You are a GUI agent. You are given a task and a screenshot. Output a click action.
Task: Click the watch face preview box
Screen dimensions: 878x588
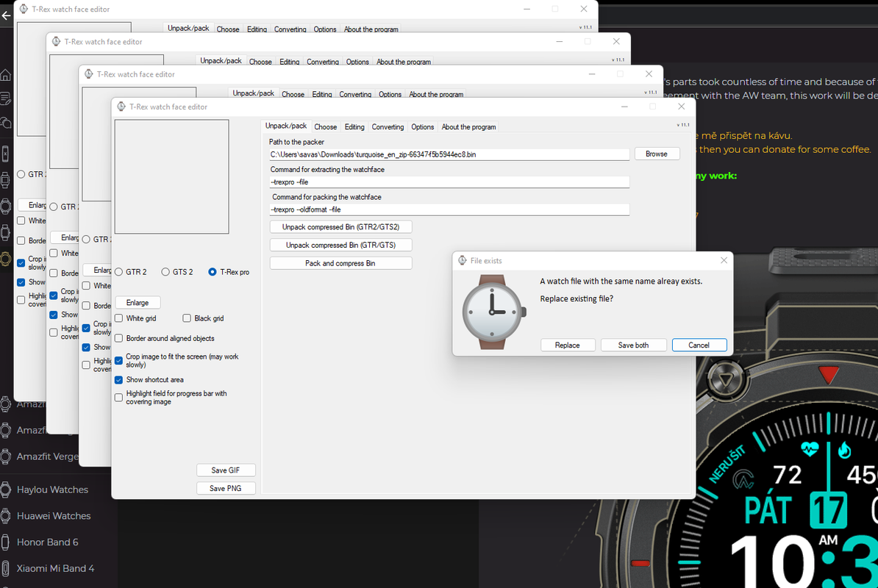coord(172,176)
